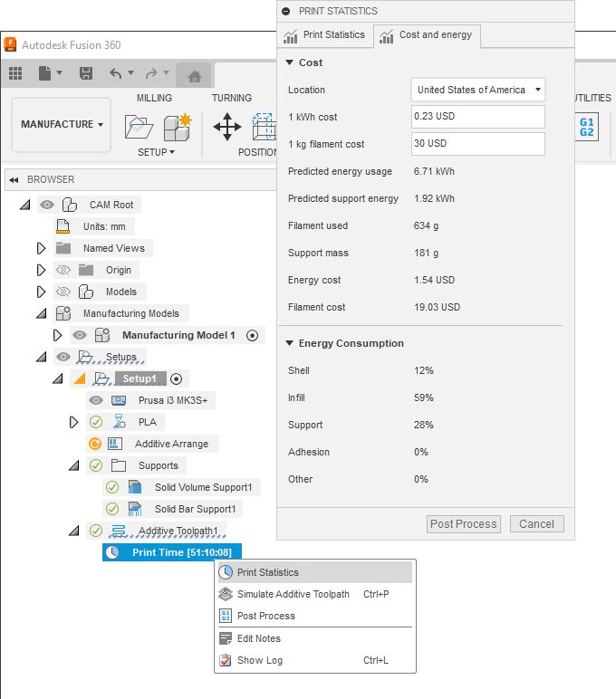Collapse the Supports tree node
616x699 pixels.
coord(74,466)
